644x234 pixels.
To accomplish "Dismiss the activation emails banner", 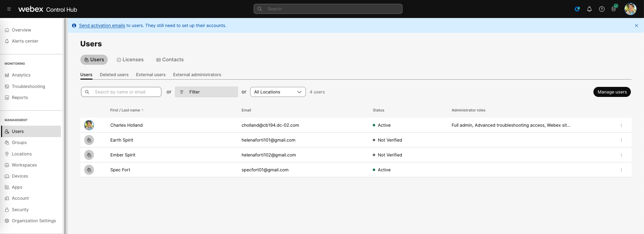I will 636,26.
